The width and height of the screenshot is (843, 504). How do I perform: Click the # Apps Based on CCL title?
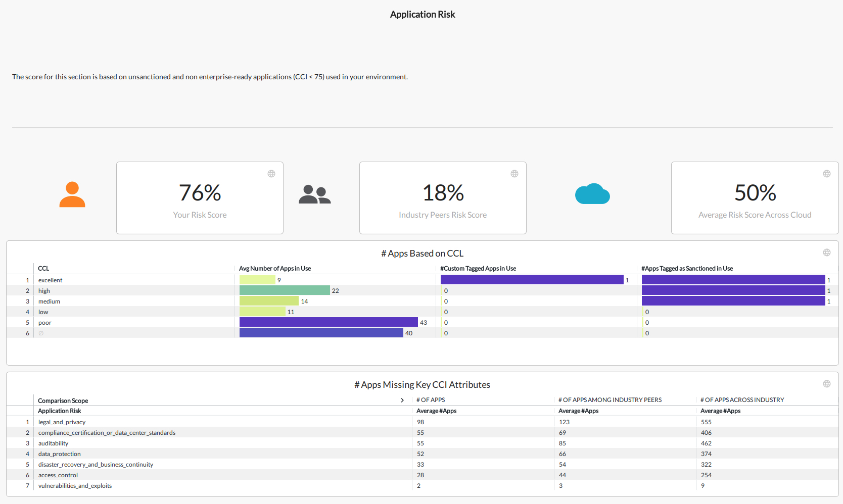tap(423, 254)
